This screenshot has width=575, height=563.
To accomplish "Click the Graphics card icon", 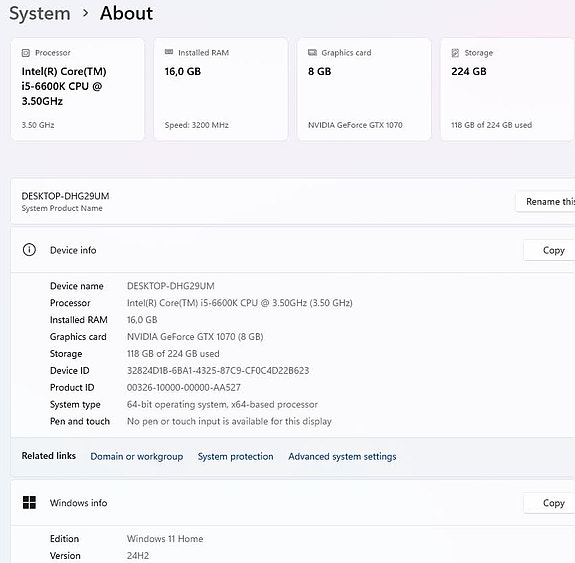I will pyautogui.click(x=312, y=53).
